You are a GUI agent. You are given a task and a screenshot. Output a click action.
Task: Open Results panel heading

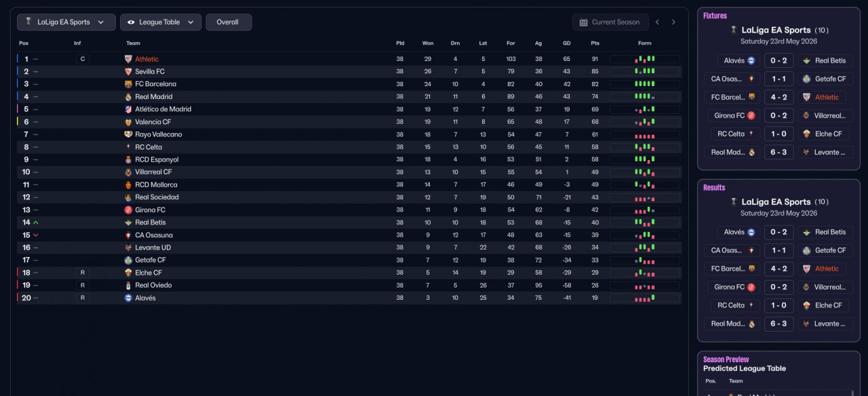(714, 187)
